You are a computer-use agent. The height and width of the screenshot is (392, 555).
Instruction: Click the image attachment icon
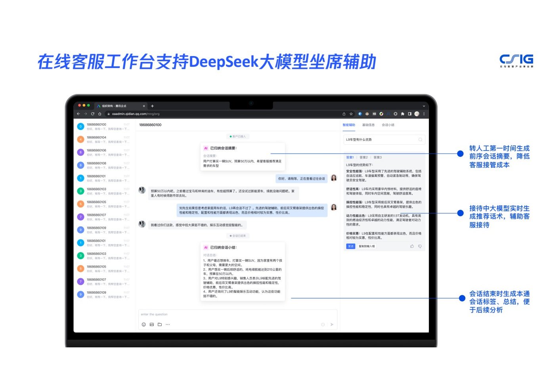coord(152,325)
